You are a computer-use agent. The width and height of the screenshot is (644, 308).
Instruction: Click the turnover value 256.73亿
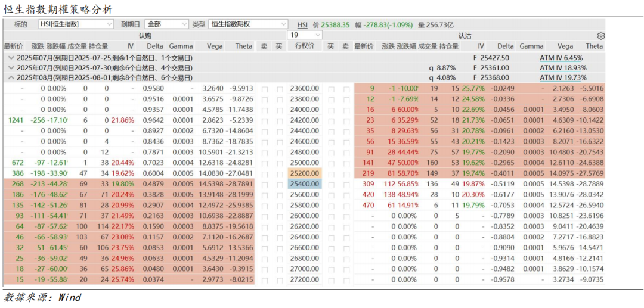[x=439, y=24]
